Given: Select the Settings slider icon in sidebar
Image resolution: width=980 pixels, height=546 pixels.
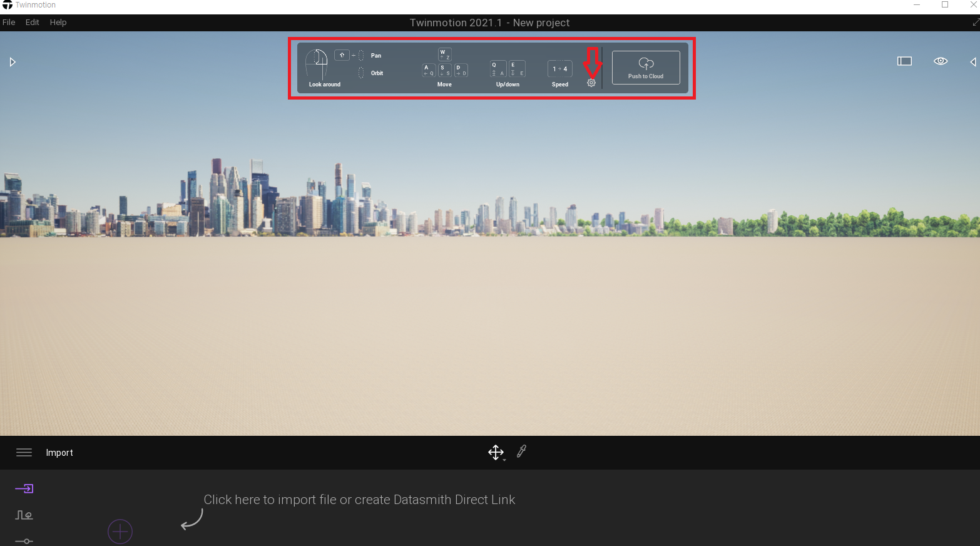Looking at the screenshot, I should (24, 541).
